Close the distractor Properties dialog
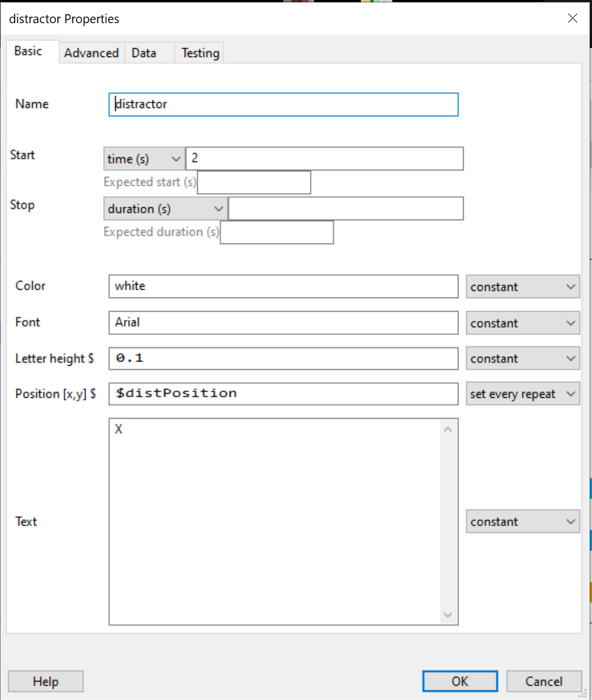The image size is (592, 700). pos(572,18)
